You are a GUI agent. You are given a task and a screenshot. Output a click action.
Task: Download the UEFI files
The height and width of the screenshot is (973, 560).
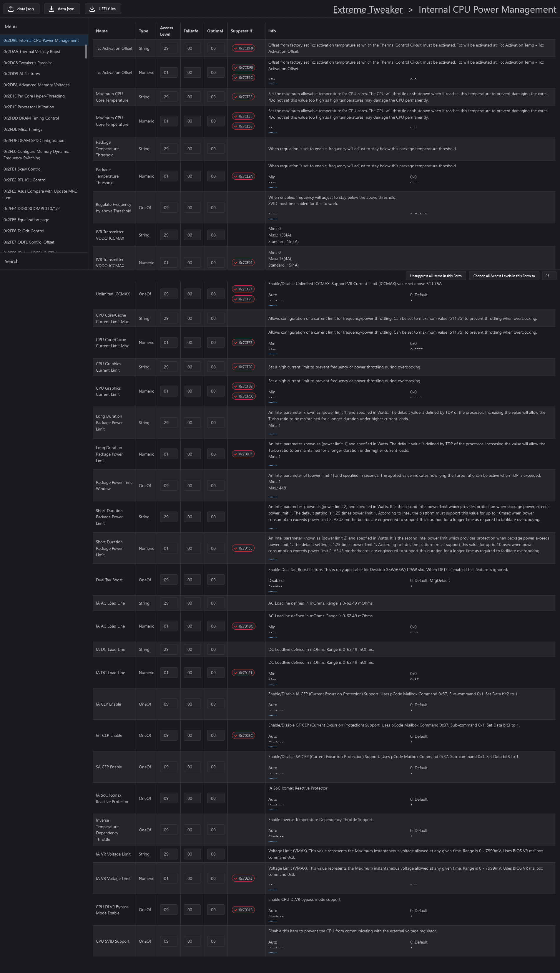click(103, 9)
